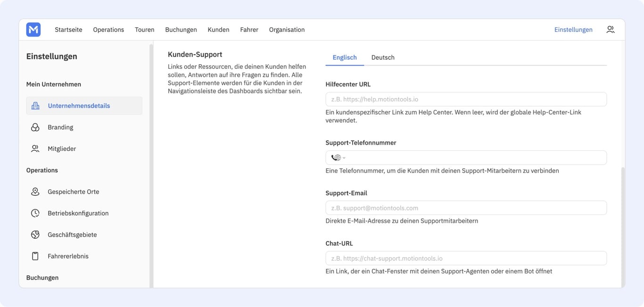
Task: Open Fahrererlebnis in the sidebar
Action: 84,256
